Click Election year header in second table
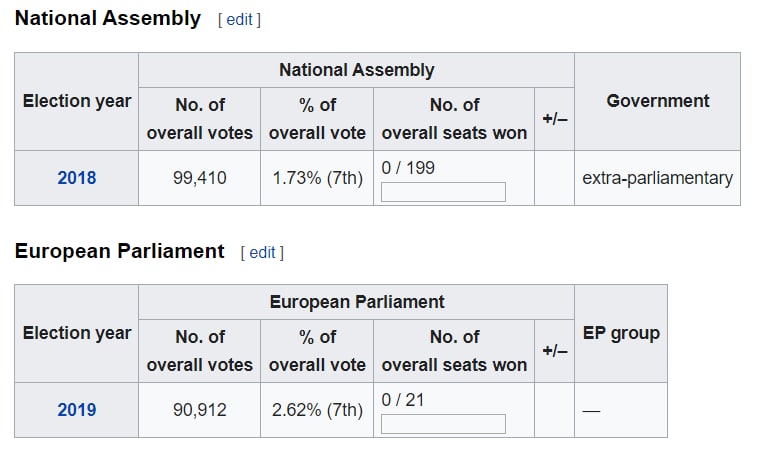 pos(76,334)
